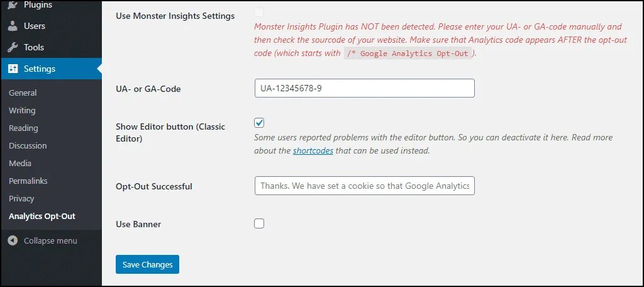The width and height of the screenshot is (644, 287).
Task: Click the Users person icon
Action: pyautogui.click(x=13, y=26)
